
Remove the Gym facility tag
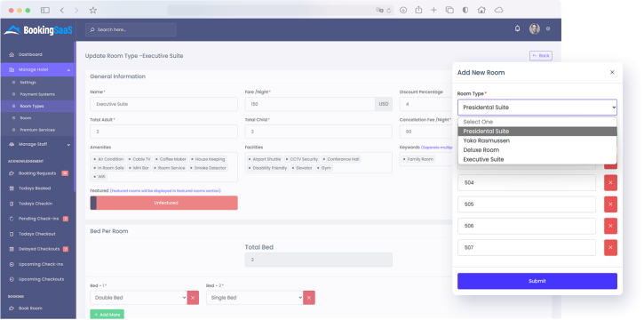tap(319, 168)
